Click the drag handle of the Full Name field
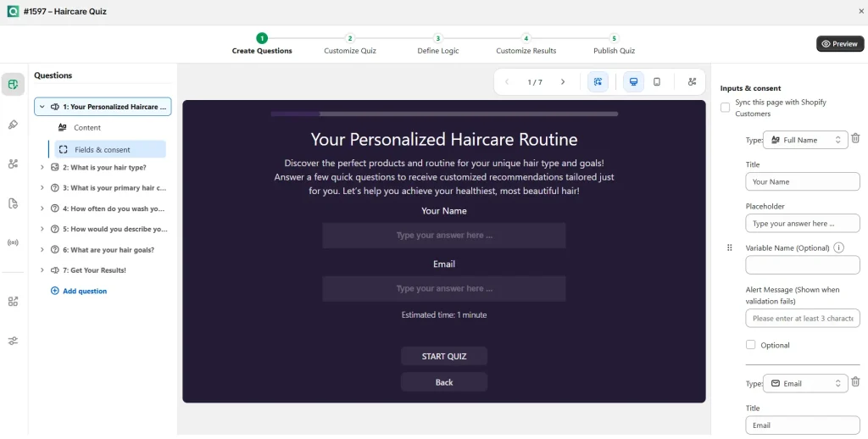 (729, 247)
